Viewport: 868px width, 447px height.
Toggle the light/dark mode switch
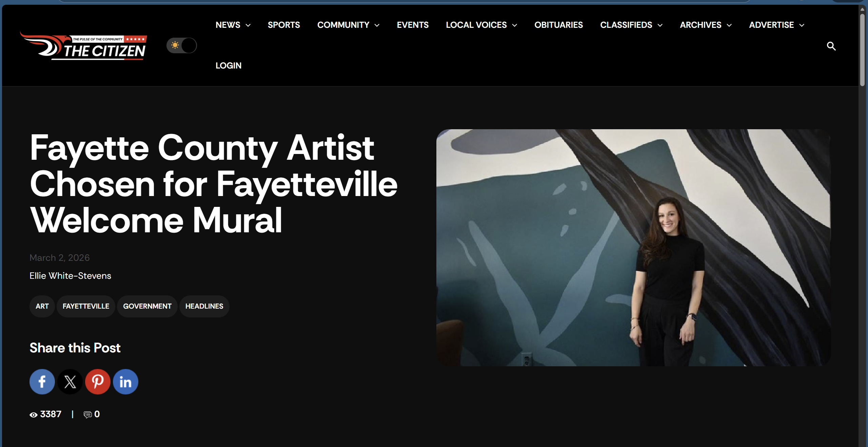coord(182,45)
